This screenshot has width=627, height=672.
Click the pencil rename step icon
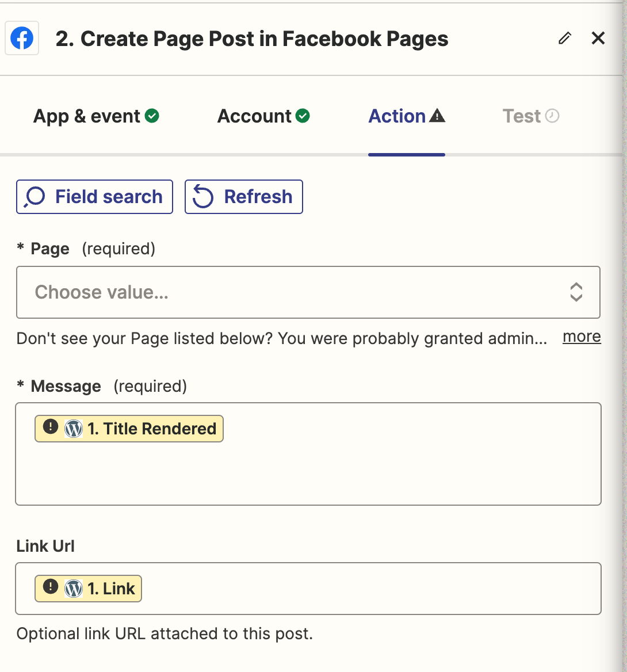pos(565,38)
